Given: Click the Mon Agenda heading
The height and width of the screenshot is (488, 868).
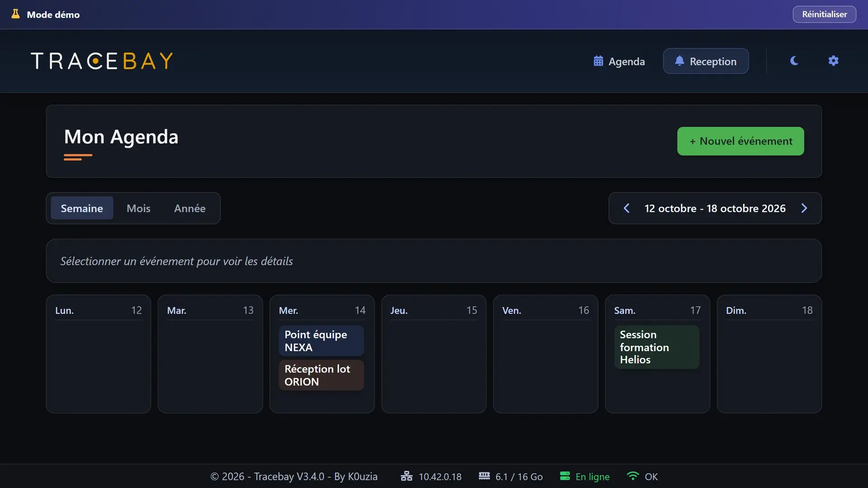Looking at the screenshot, I should click(121, 136).
